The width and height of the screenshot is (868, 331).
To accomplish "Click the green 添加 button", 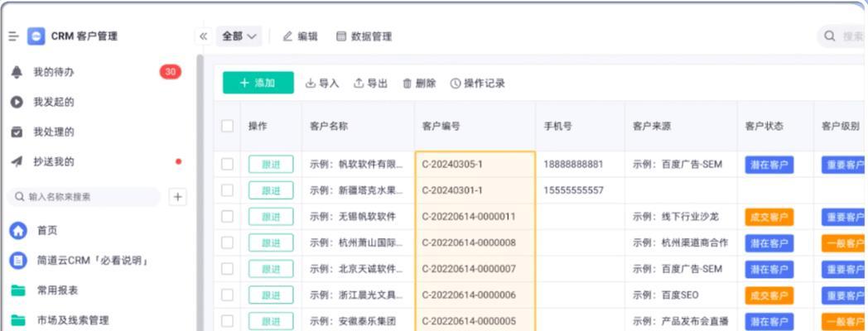I will [258, 83].
